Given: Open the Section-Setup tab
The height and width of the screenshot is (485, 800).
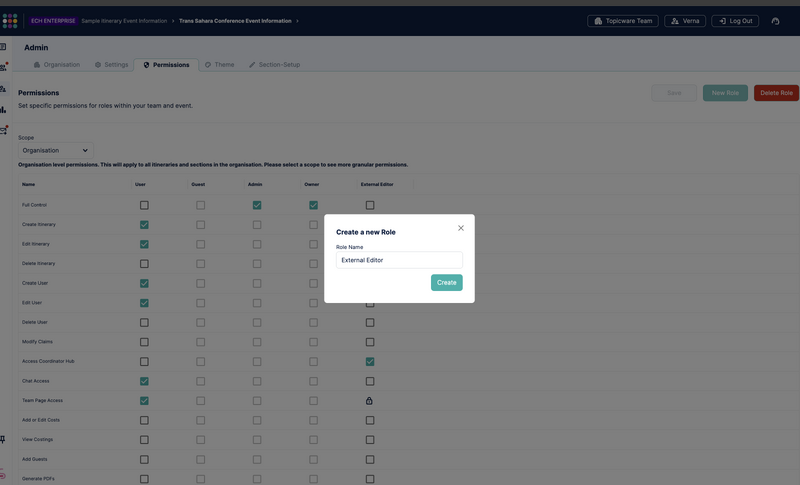Looking at the screenshot, I should tap(274, 65).
